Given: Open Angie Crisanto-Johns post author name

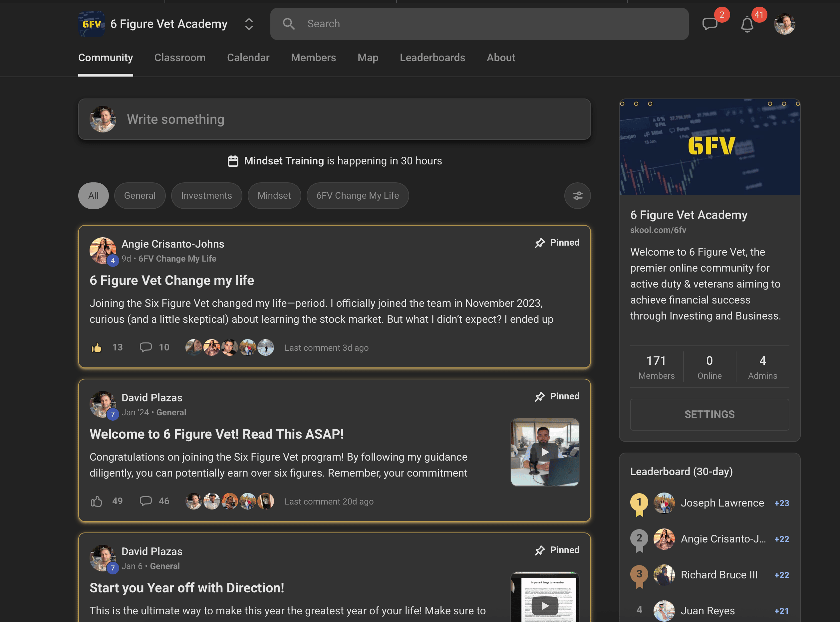Looking at the screenshot, I should (173, 244).
